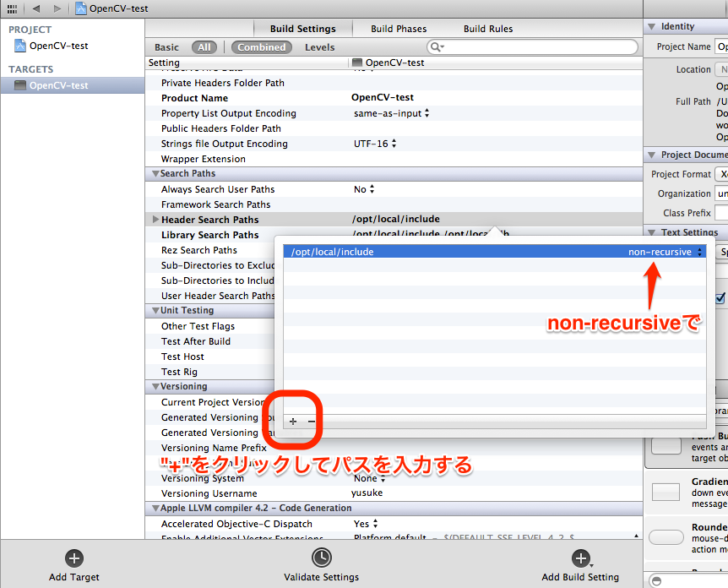Open Property List Output Encoding dropdown
This screenshot has height=588, width=728.
click(x=391, y=113)
